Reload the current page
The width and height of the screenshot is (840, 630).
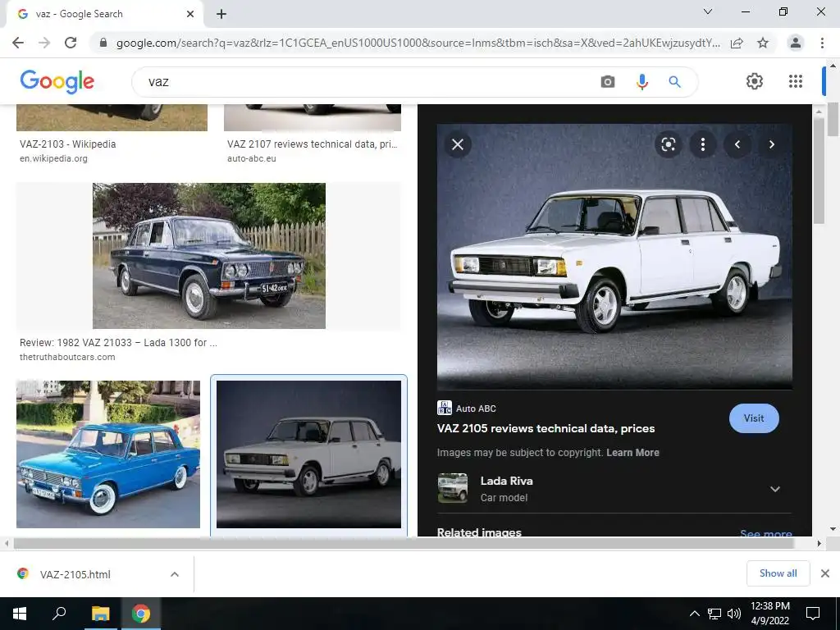pyautogui.click(x=71, y=43)
